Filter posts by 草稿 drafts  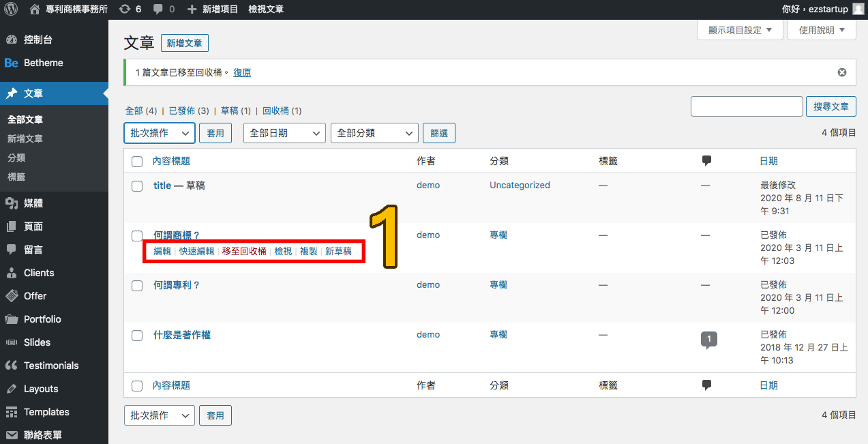click(230, 110)
